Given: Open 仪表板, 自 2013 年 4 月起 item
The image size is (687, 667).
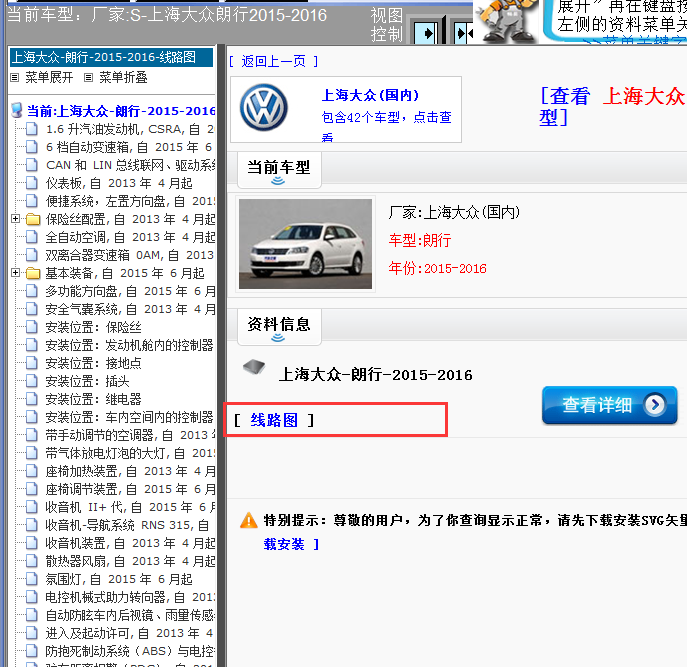Looking at the screenshot, I should (119, 183).
